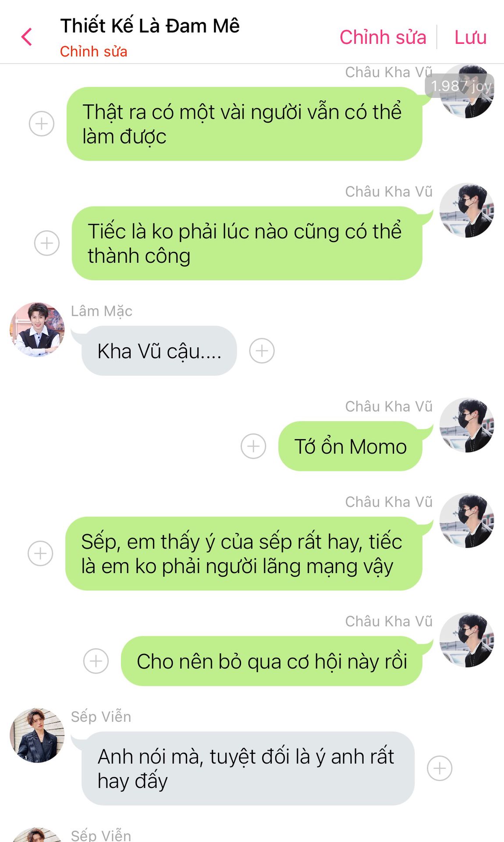Tap the back arrow icon

point(27,37)
